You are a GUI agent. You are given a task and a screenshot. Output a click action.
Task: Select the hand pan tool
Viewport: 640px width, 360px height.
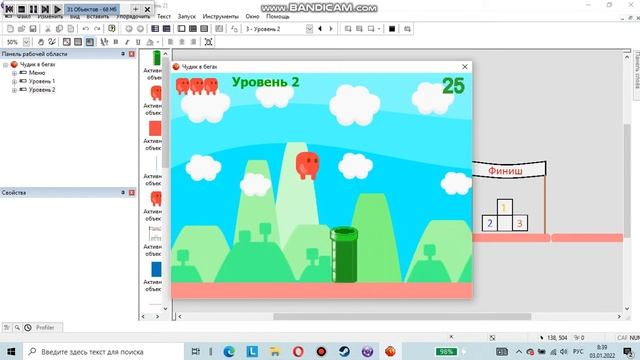(40, 42)
